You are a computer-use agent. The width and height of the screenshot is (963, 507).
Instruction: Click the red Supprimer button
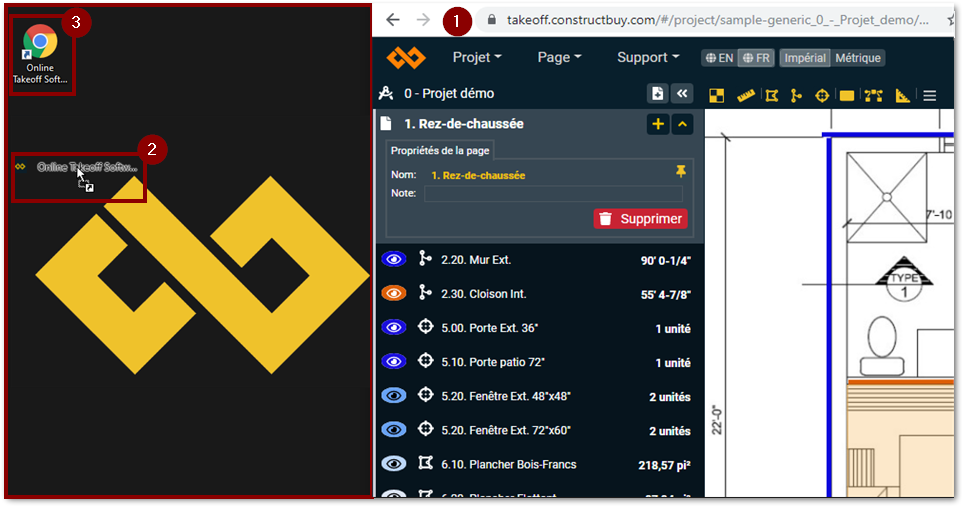640,219
